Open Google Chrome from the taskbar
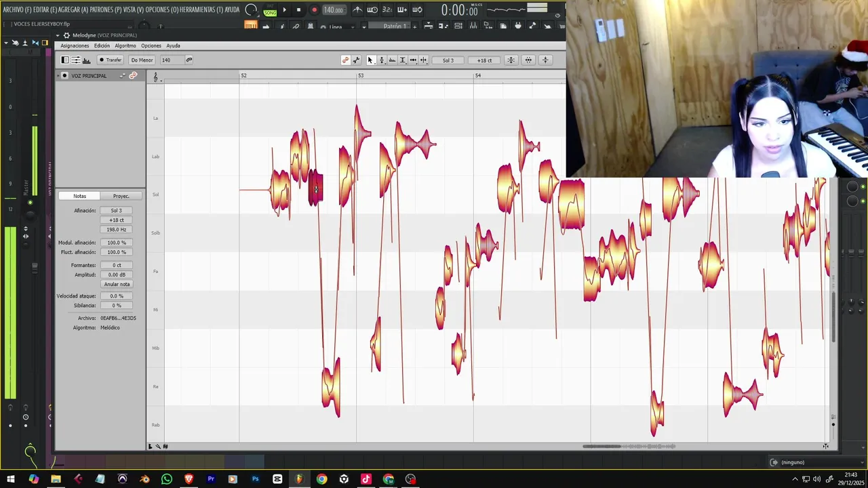 pyautogui.click(x=321, y=479)
